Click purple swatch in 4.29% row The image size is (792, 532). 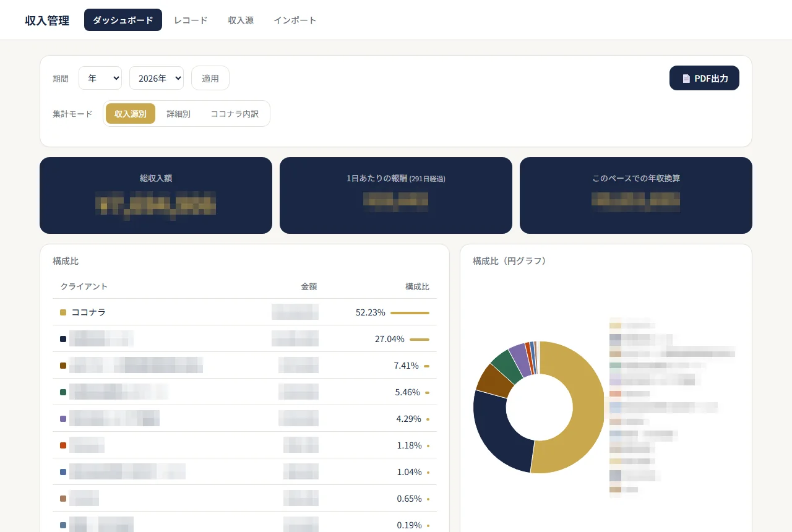pos(63,419)
